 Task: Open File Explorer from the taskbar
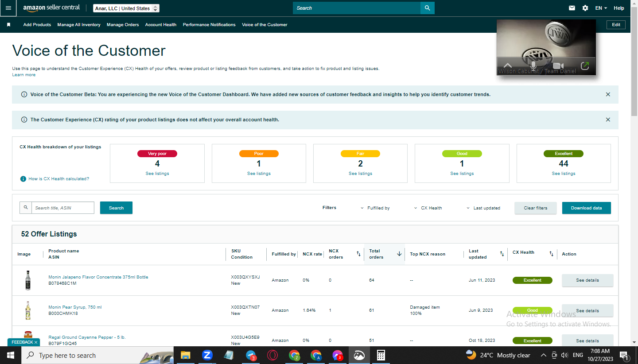pyautogui.click(x=185, y=355)
